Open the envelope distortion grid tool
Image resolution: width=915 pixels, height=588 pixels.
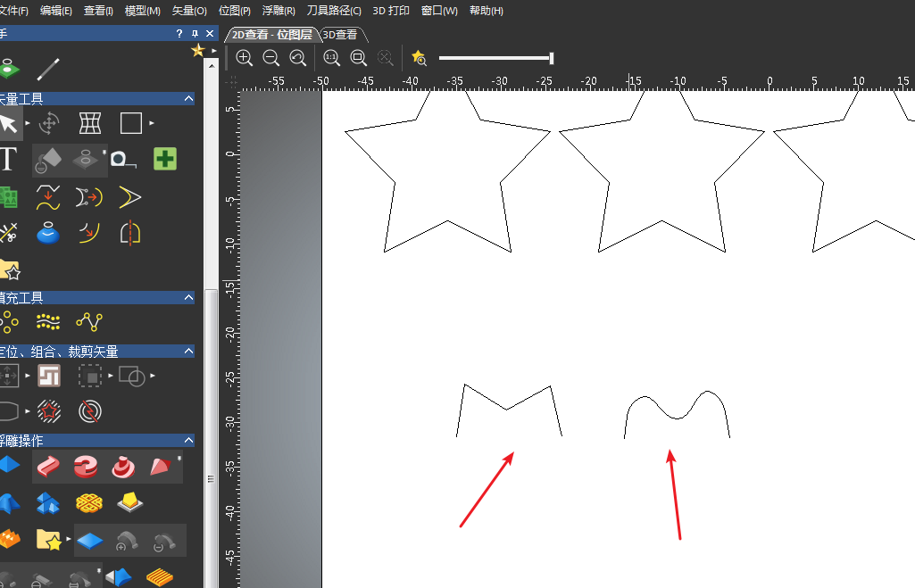(x=90, y=124)
